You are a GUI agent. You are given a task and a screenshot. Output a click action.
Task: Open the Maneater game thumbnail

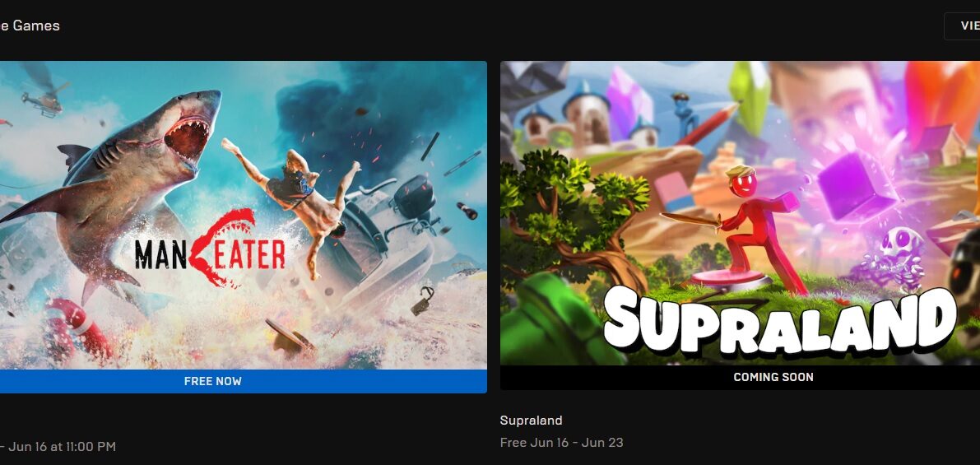(x=243, y=215)
